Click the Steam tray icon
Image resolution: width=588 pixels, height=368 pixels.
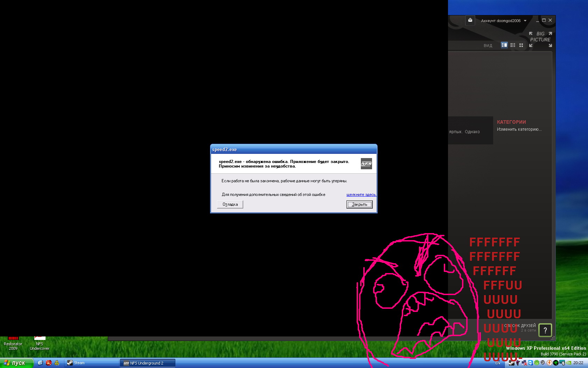click(512, 363)
